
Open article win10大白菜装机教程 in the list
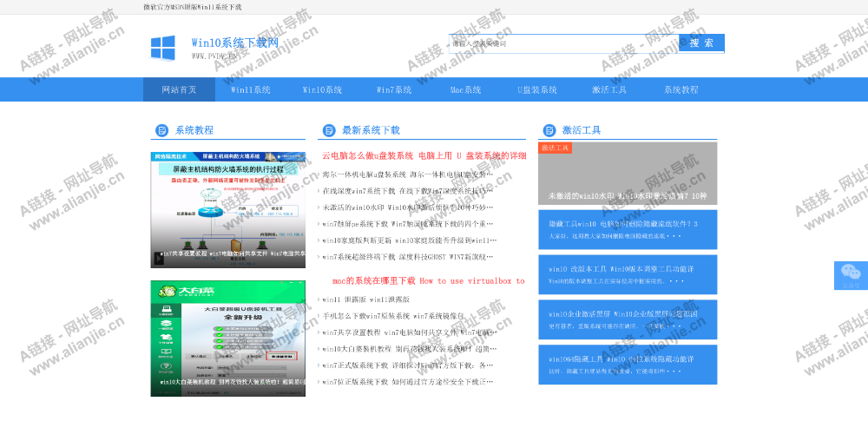410,350
